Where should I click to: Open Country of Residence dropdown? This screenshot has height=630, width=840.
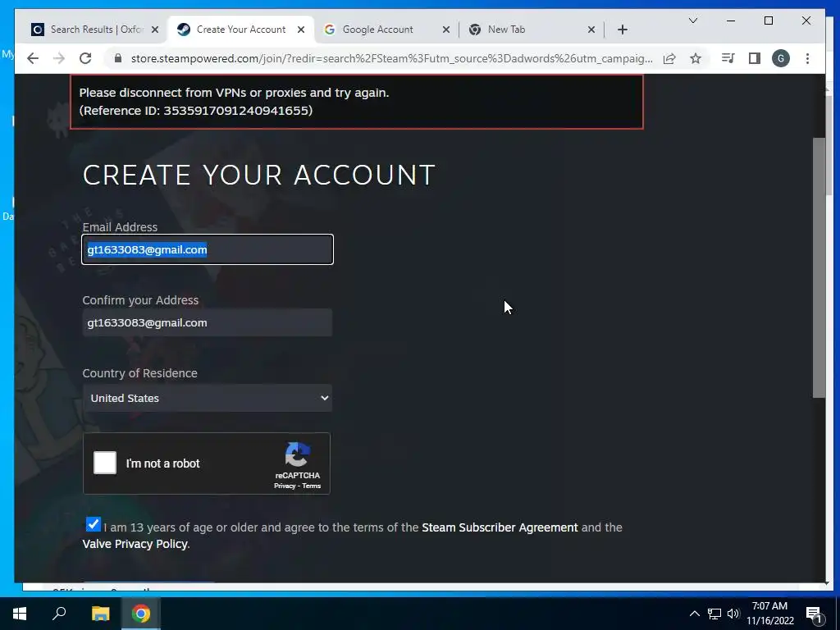click(x=208, y=398)
